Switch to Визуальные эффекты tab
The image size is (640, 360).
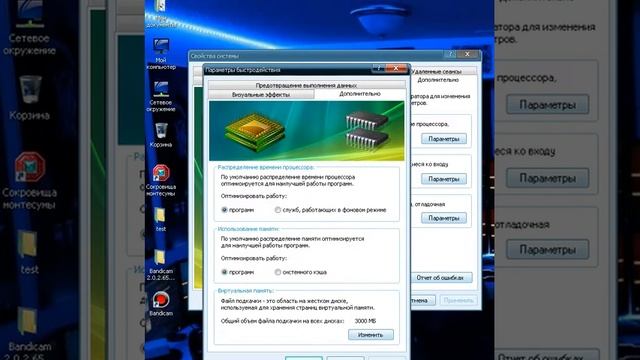[261, 94]
